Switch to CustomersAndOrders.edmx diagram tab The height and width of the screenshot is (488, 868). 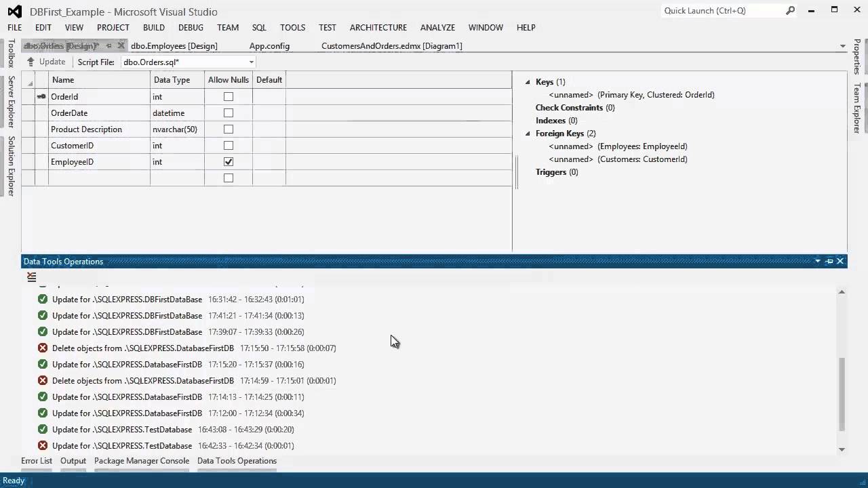click(x=392, y=46)
